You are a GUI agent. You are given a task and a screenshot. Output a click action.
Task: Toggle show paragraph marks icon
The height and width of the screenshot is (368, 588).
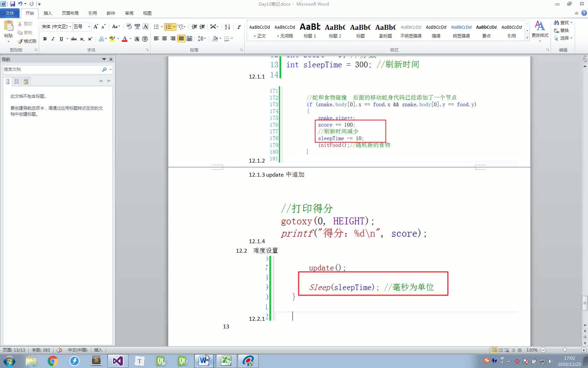tap(239, 27)
